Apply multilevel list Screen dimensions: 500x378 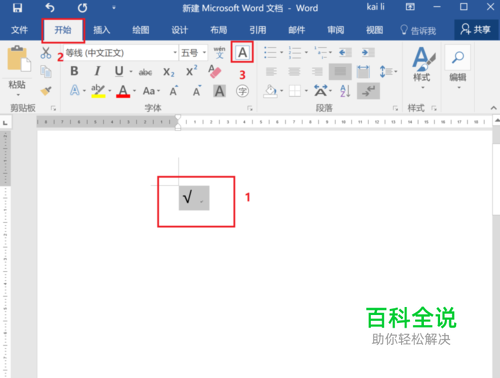320,52
